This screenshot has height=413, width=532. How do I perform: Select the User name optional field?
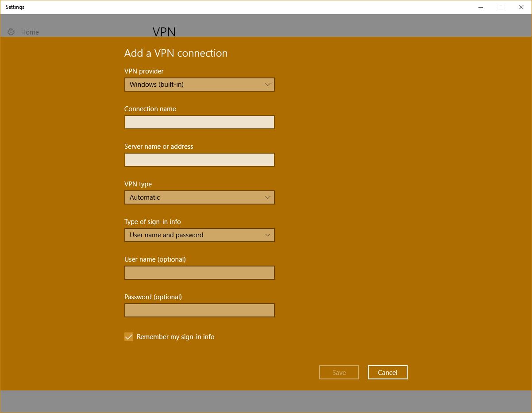point(199,273)
